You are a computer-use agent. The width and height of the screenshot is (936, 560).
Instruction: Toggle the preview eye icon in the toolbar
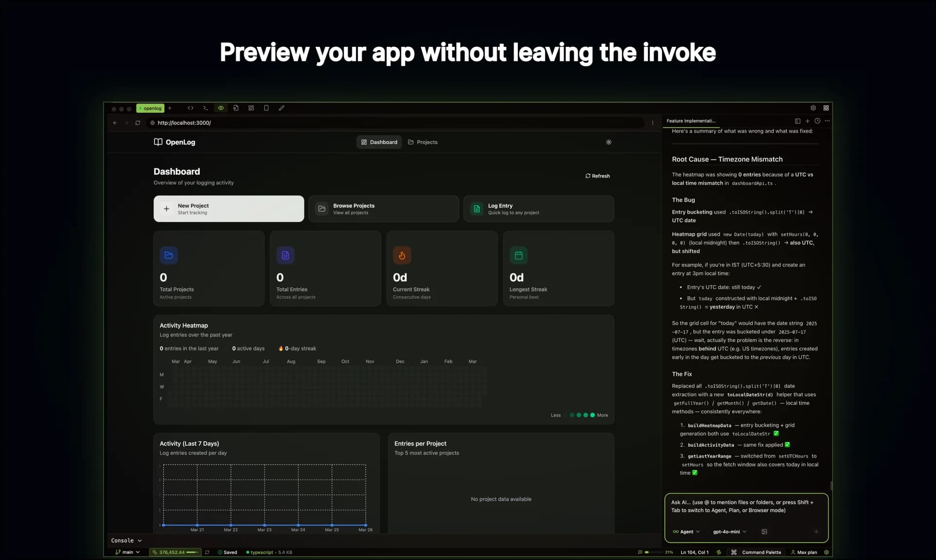221,108
